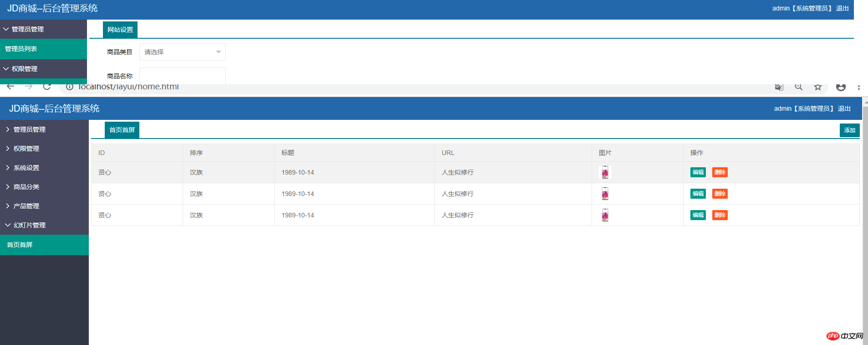
Task: Click admin【系统管理员】 in lower header
Action: 805,108
